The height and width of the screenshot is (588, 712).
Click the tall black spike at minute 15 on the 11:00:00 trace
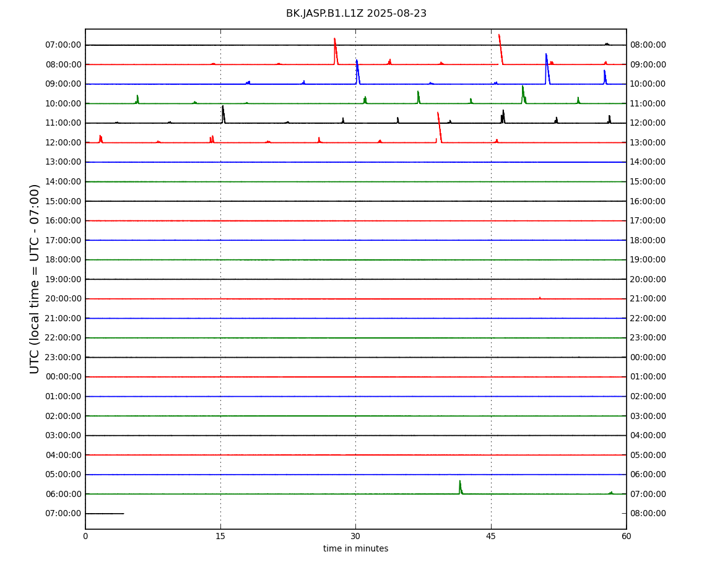click(x=223, y=115)
